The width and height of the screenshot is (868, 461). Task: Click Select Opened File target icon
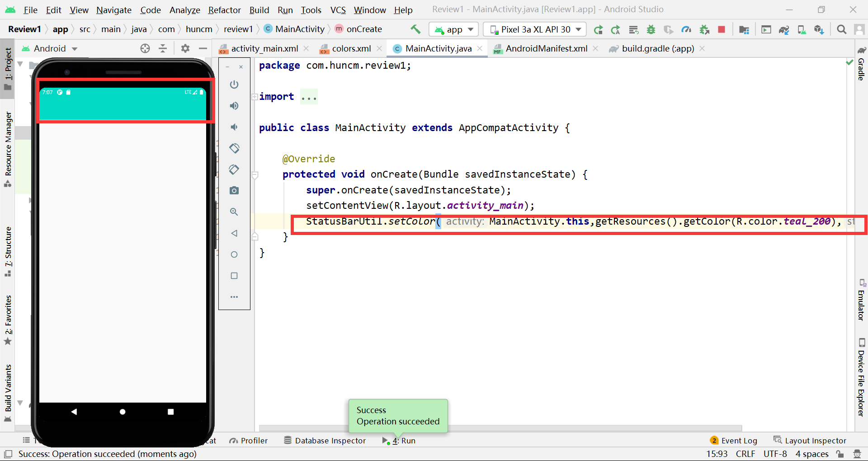[145, 48]
